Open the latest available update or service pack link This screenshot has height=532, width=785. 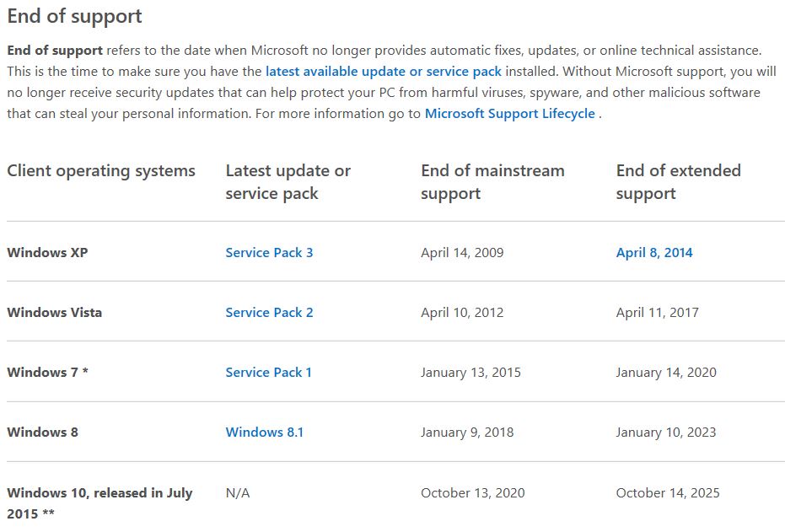[x=384, y=72]
